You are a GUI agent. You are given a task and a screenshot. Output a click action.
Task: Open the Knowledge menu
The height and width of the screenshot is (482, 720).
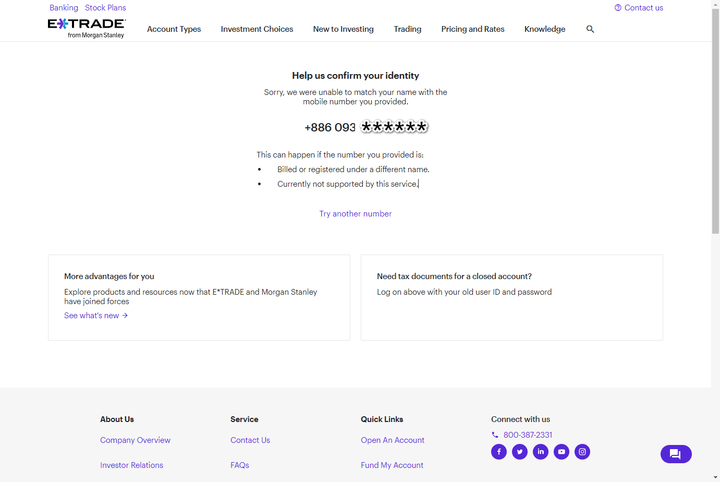coord(545,29)
